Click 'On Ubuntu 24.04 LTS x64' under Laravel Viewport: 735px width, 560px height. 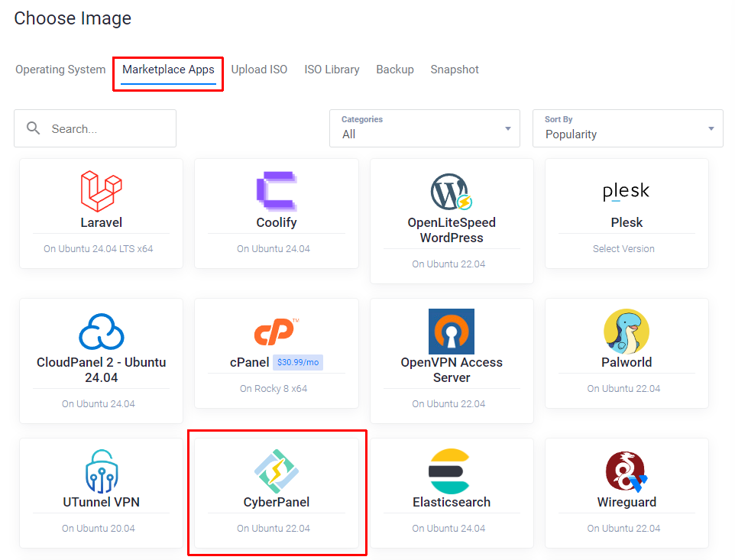click(99, 248)
